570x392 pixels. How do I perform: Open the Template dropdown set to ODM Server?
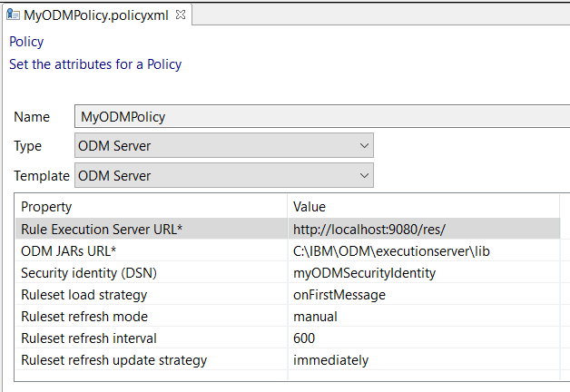224,175
